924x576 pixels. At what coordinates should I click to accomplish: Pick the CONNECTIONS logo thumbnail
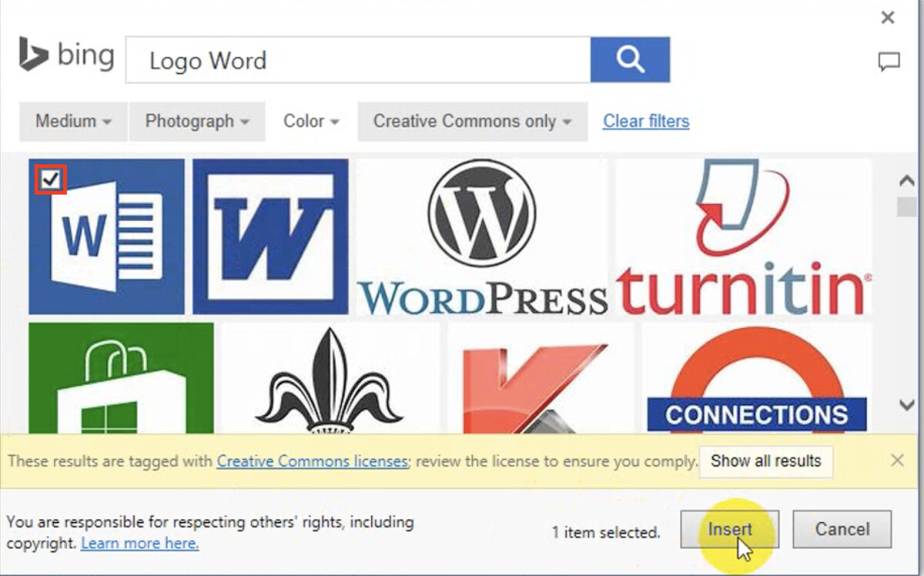[757, 377]
